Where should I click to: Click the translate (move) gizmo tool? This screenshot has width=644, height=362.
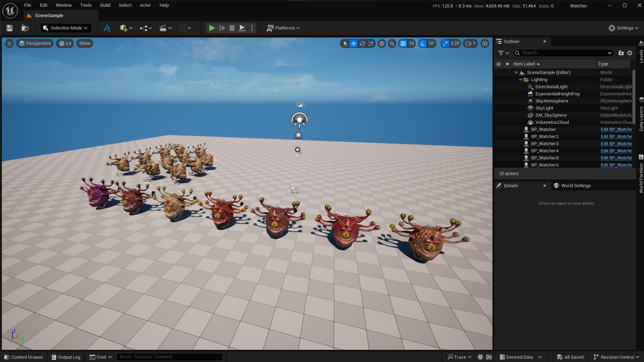pyautogui.click(x=354, y=44)
